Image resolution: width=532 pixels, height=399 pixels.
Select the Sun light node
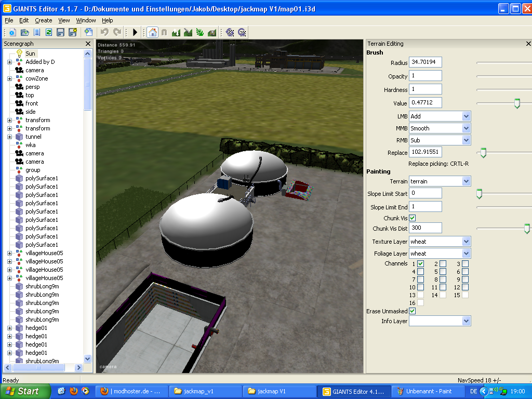(30, 54)
